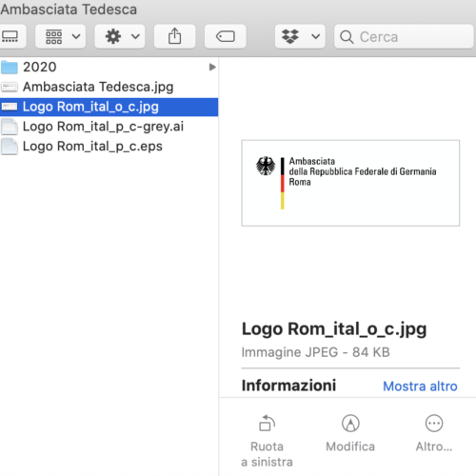Click the embassy logo preview image
The height and width of the screenshot is (476, 476).
[x=350, y=183]
